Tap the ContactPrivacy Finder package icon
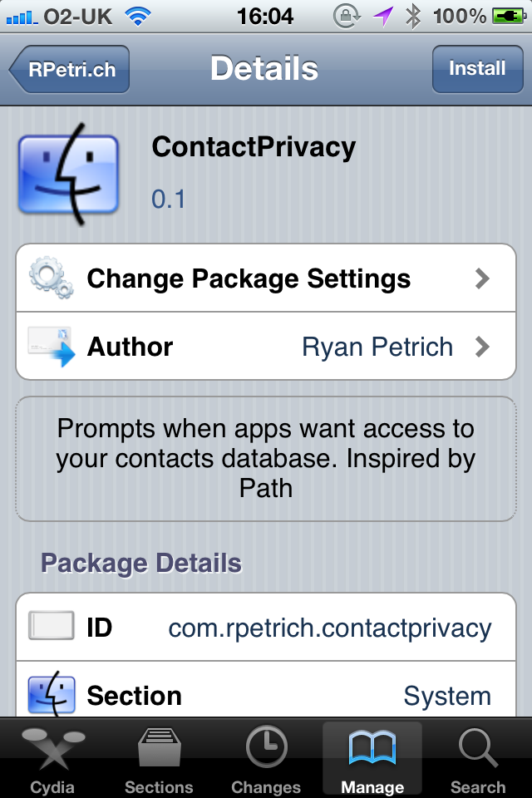 click(68, 175)
